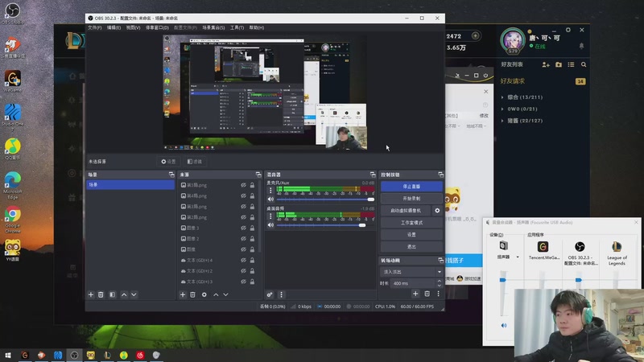Open the 视图(V) menu in OBS
This screenshot has height=362, width=644.
click(133, 27)
